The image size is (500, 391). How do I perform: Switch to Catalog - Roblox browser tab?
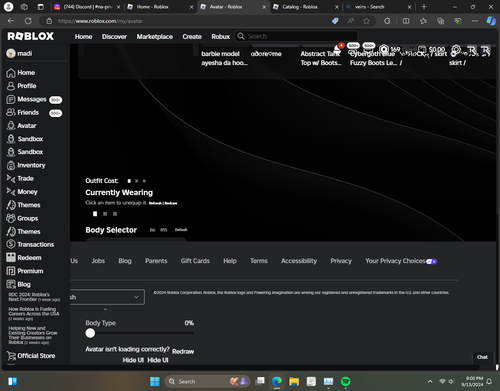click(305, 7)
